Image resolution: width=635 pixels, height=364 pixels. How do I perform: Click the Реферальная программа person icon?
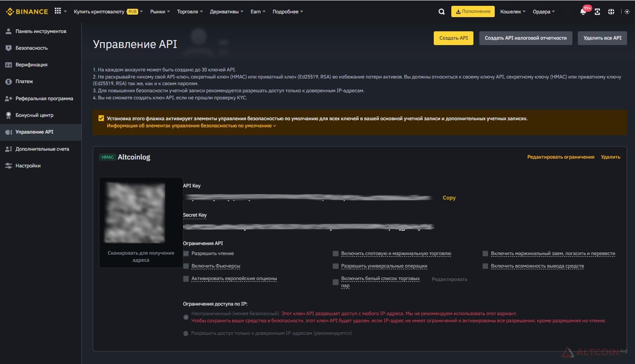coord(8,99)
